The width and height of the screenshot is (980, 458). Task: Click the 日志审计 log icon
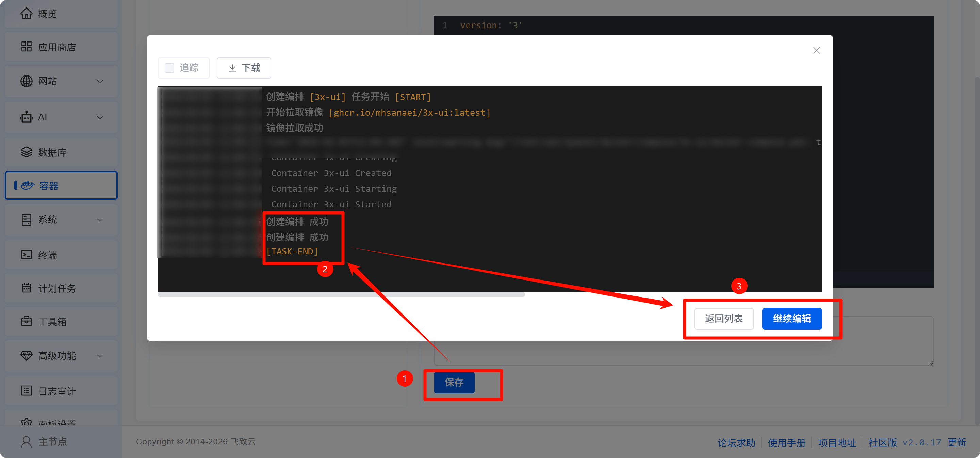point(26,391)
